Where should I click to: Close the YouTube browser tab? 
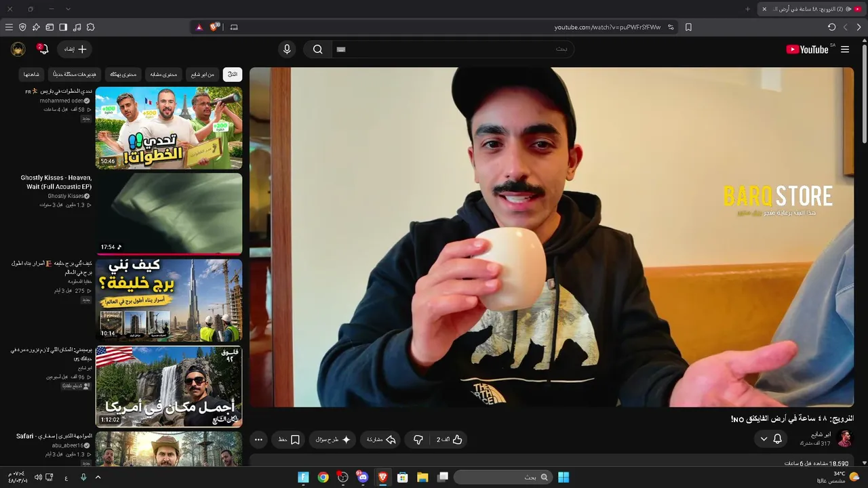[x=764, y=9]
